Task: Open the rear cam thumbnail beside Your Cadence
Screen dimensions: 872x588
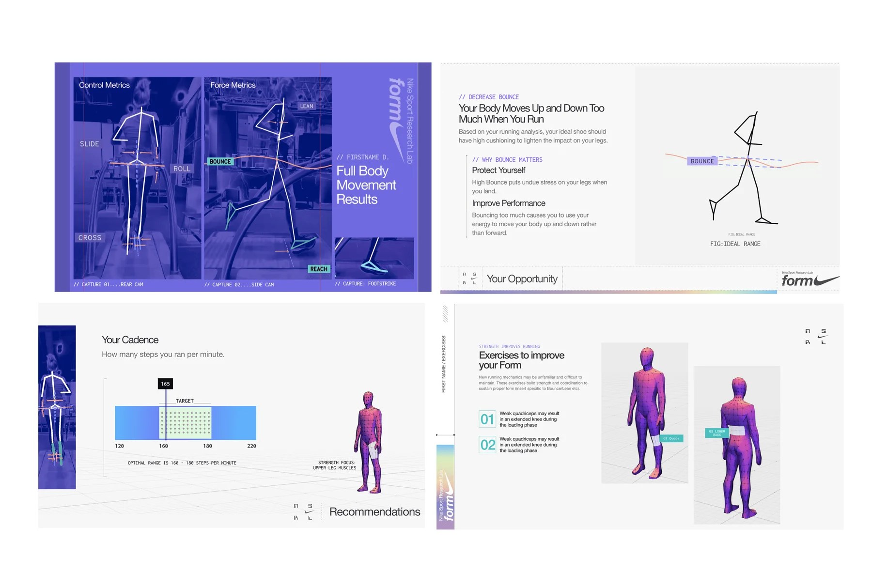Action: (x=57, y=407)
